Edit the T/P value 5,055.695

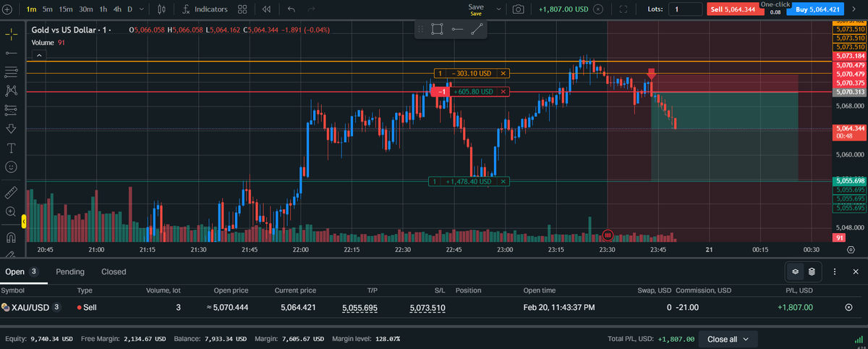pos(359,308)
